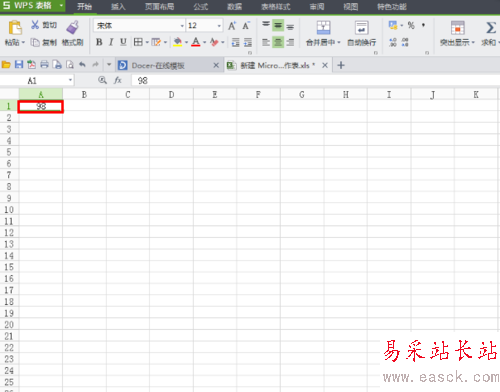This screenshot has height=392, width=500.
Task: Open a file using the folder icon
Action: click(6, 65)
